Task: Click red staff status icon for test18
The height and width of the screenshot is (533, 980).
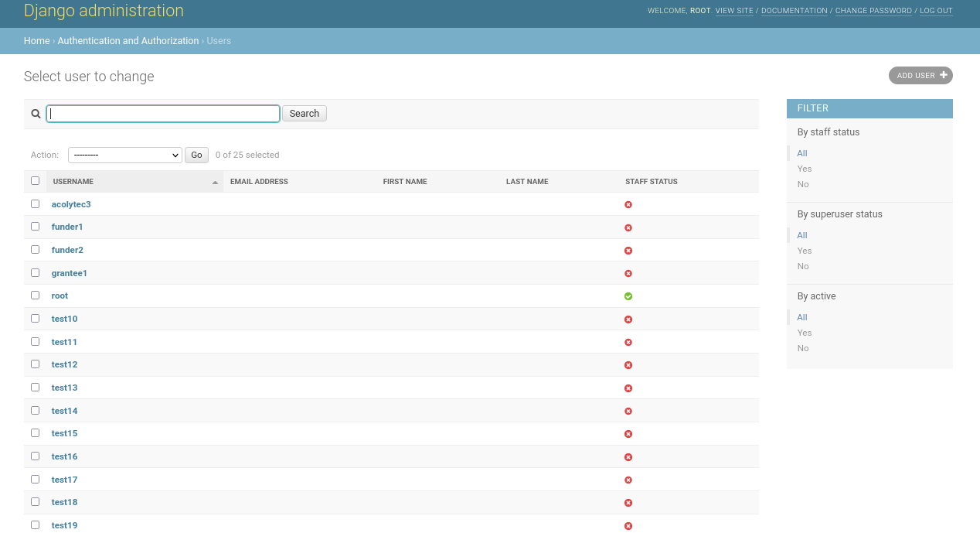Action: [628, 503]
